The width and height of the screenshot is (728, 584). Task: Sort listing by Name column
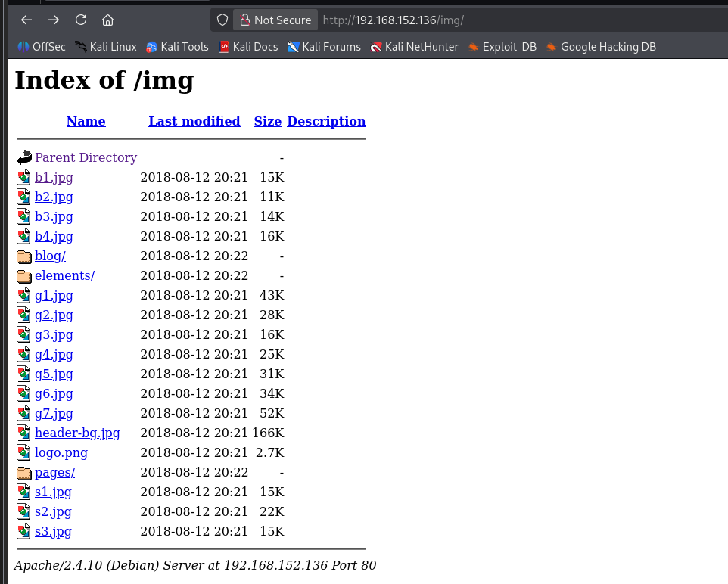pos(86,121)
